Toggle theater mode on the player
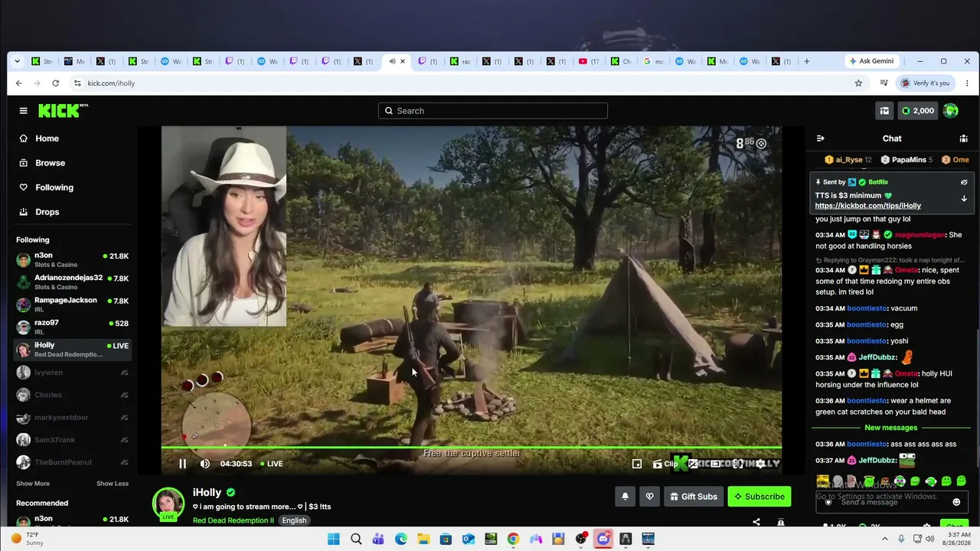Screen dimensions: 980x551 click(x=715, y=464)
